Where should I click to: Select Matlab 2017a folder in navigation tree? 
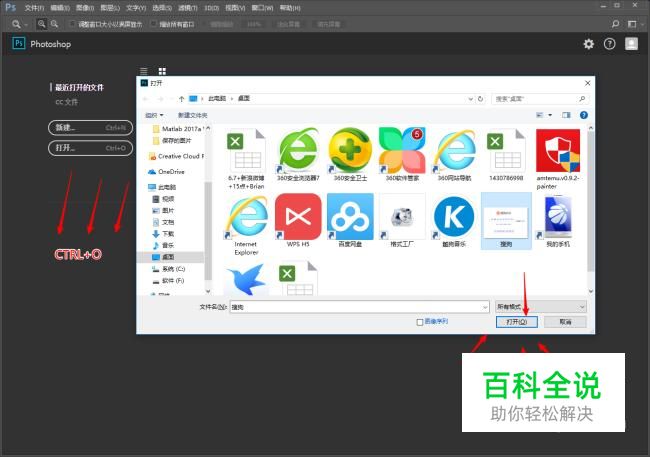click(179, 129)
